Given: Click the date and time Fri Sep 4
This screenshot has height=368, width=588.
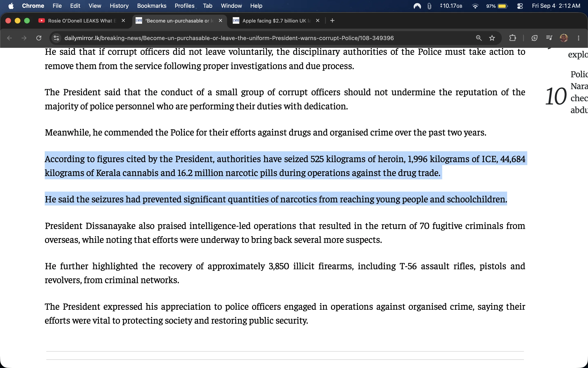Looking at the screenshot, I should click(x=556, y=6).
